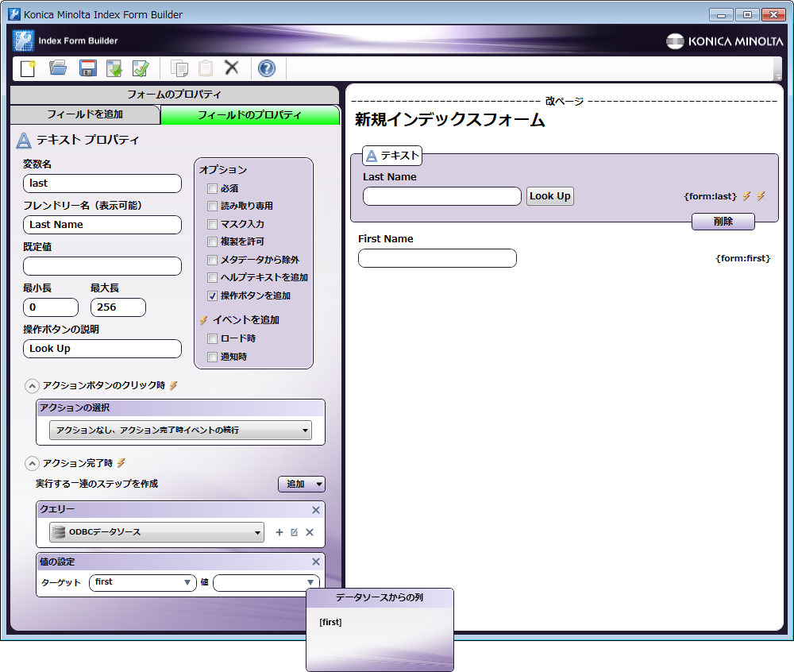Click the 最大長 field showing 256

click(x=118, y=307)
